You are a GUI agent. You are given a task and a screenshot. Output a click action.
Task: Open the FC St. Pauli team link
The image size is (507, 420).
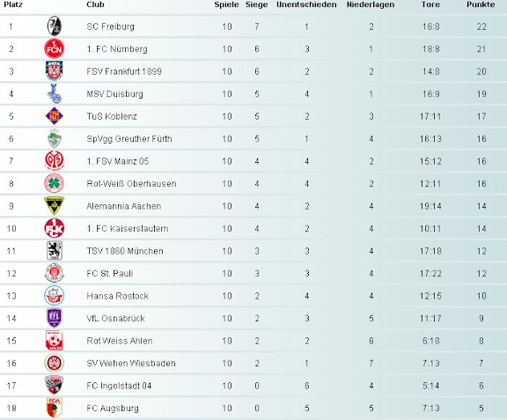pos(110,274)
